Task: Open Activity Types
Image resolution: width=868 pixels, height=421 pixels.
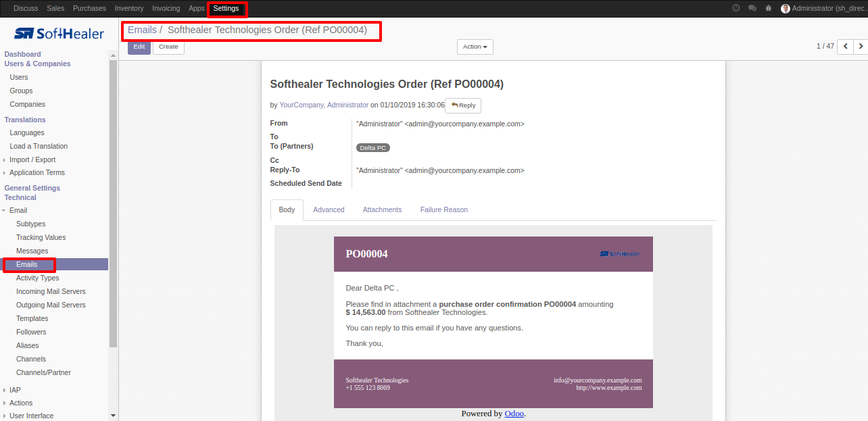Action: [38, 278]
